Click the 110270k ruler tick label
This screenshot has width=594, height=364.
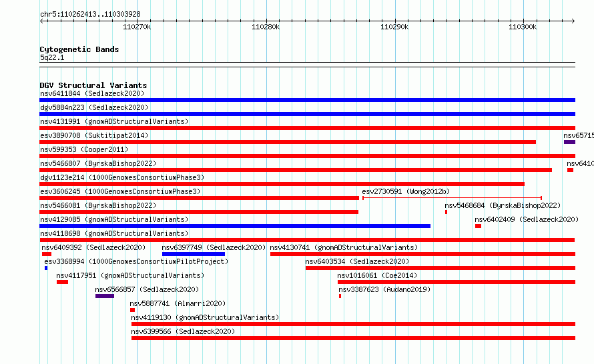click(x=137, y=27)
